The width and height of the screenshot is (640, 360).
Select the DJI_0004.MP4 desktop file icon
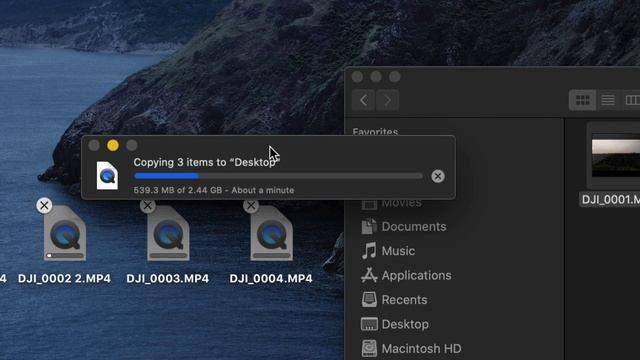pyautogui.click(x=271, y=233)
